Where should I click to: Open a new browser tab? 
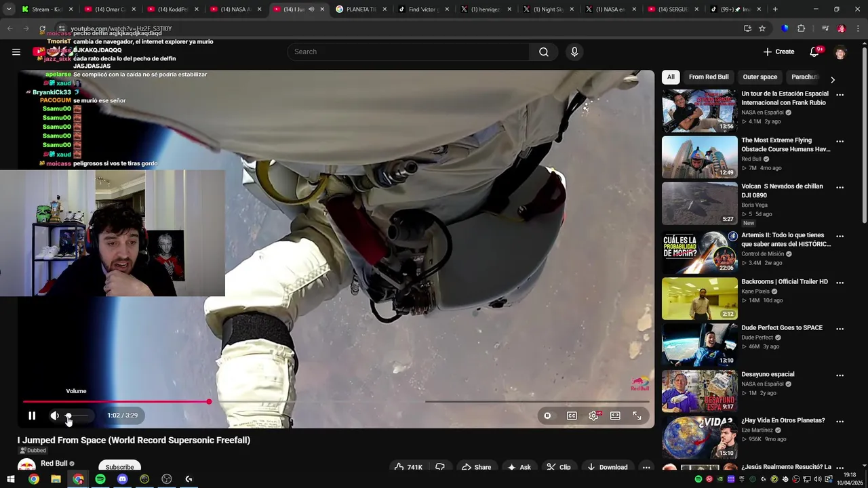tap(775, 9)
